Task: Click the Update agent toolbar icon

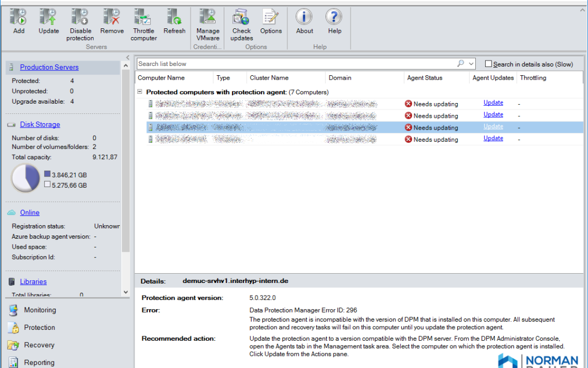Action: 48,17
